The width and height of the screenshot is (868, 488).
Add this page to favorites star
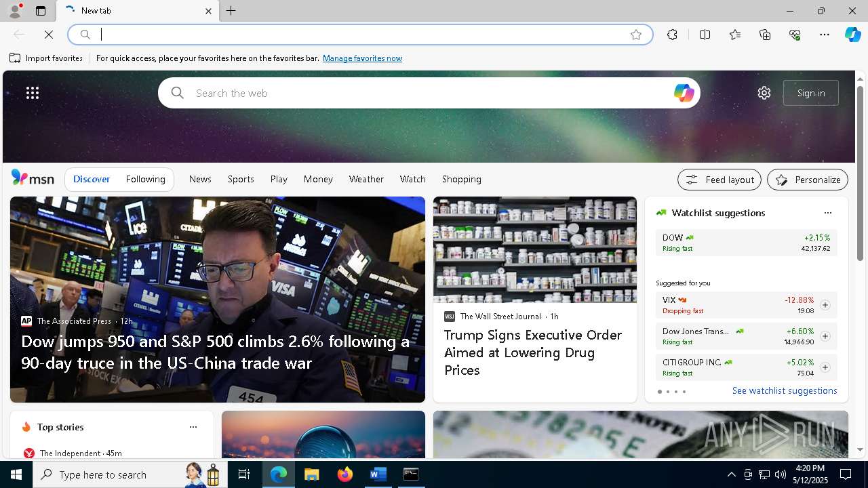pos(636,35)
